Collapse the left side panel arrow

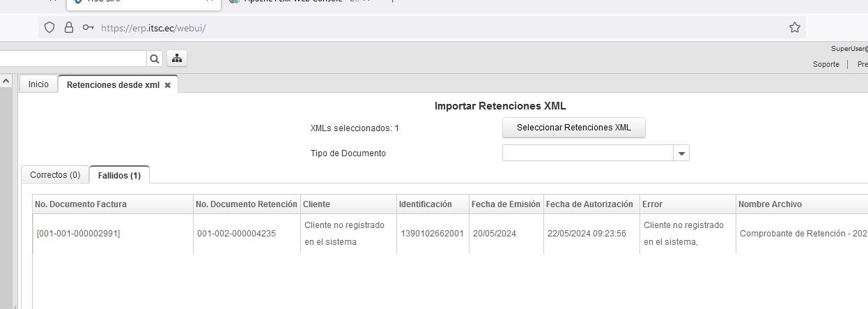point(6,82)
